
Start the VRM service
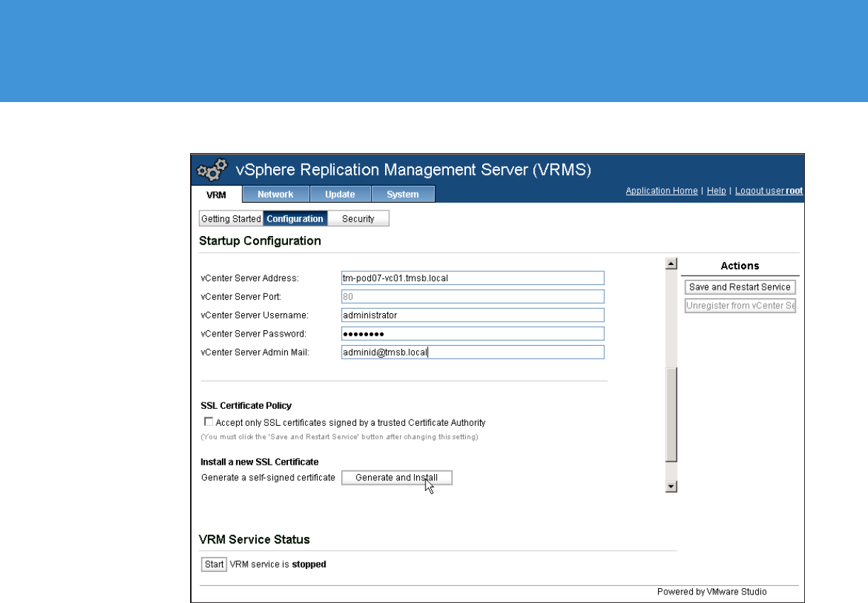[213, 565]
